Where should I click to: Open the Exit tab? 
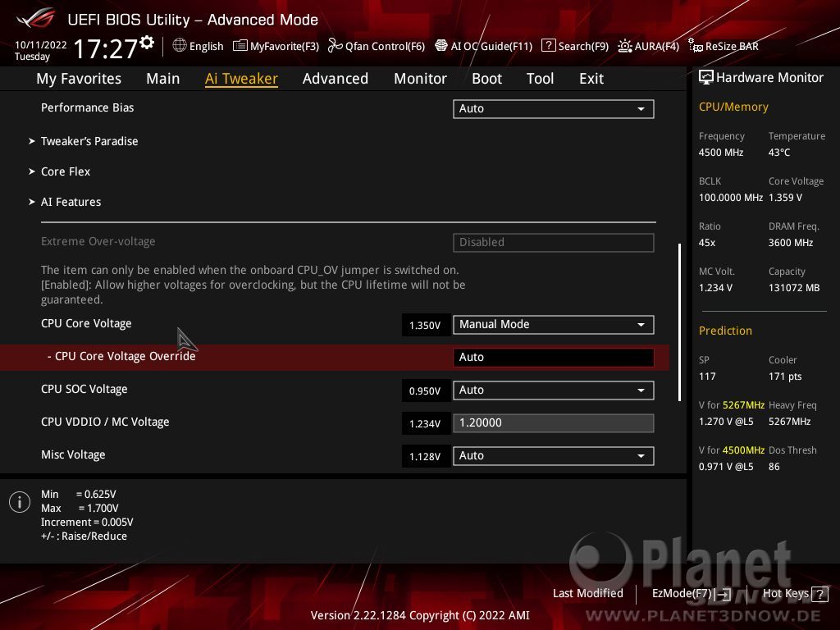click(591, 79)
